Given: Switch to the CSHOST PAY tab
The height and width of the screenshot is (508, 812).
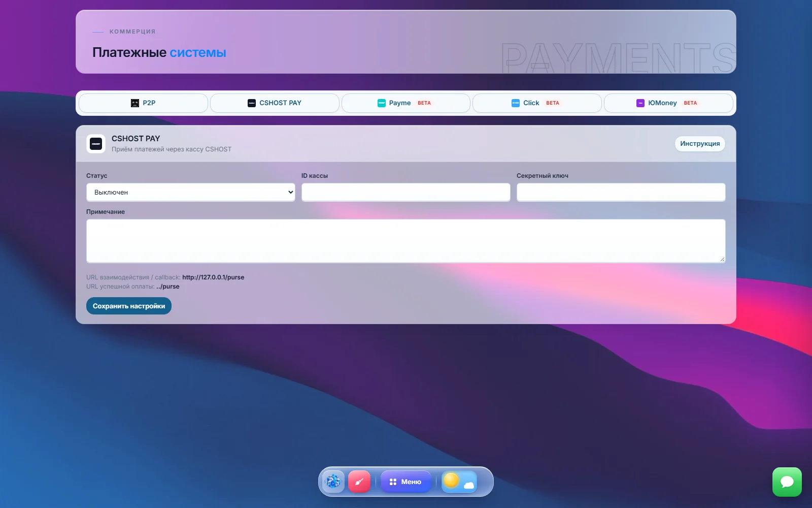Looking at the screenshot, I should 275,103.
